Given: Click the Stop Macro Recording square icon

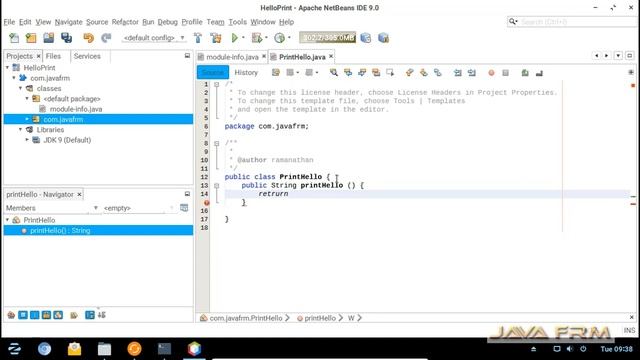Looking at the screenshot, I should (505, 73).
